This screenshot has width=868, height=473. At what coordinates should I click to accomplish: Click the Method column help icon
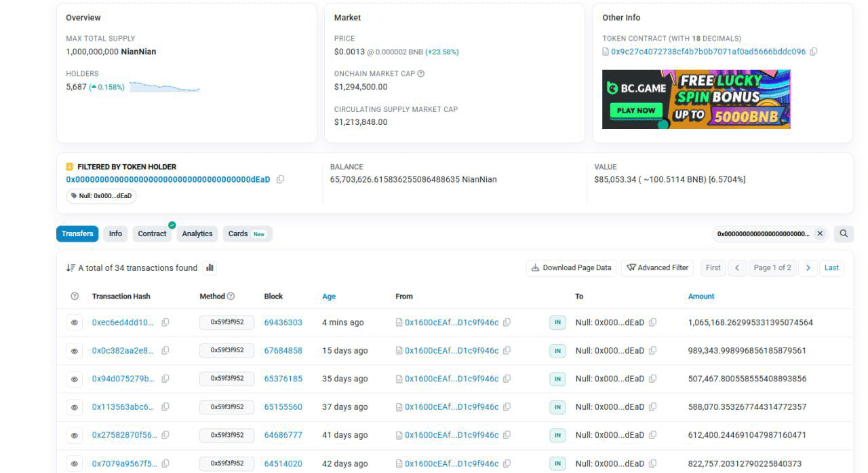231,297
